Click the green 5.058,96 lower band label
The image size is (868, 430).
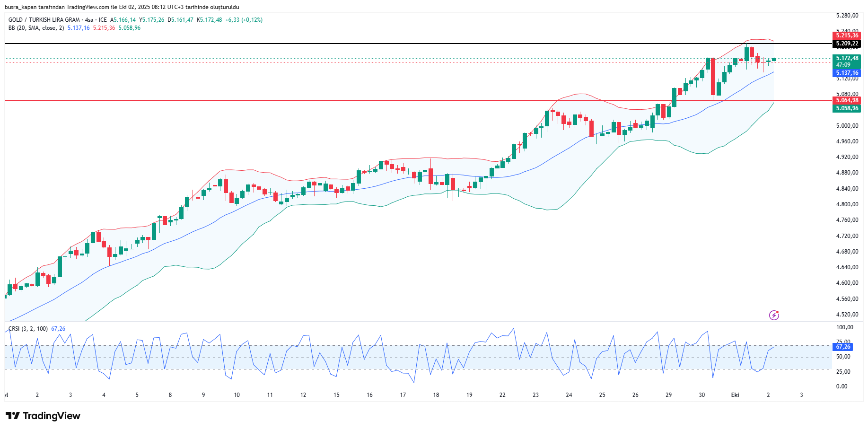click(x=846, y=108)
